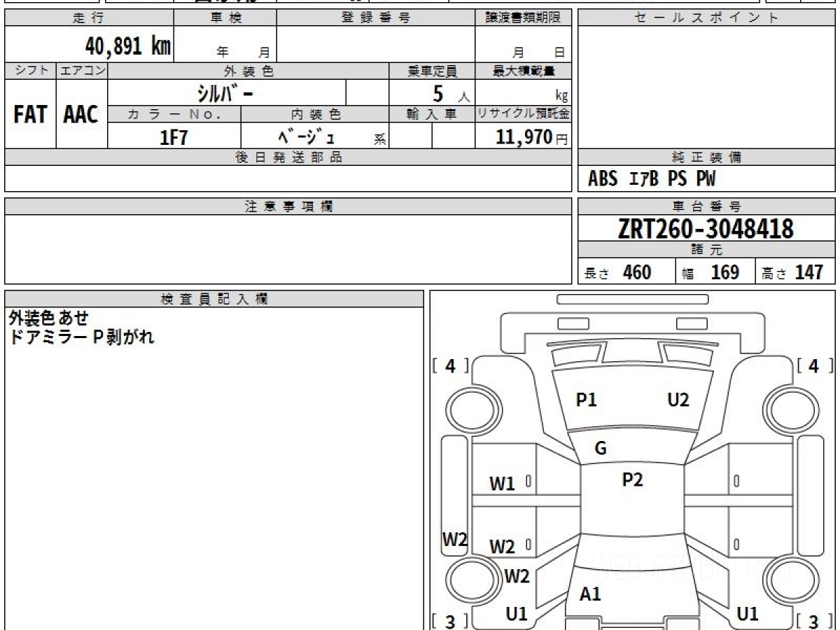Screen dimensions: 840x630
Task: Select the 純正装備 header
Action: (707, 157)
